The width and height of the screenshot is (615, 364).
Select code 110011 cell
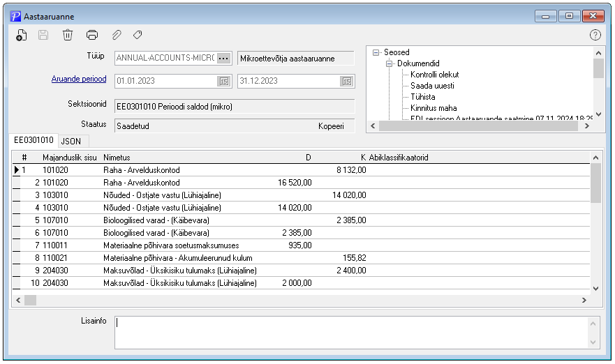coord(55,245)
